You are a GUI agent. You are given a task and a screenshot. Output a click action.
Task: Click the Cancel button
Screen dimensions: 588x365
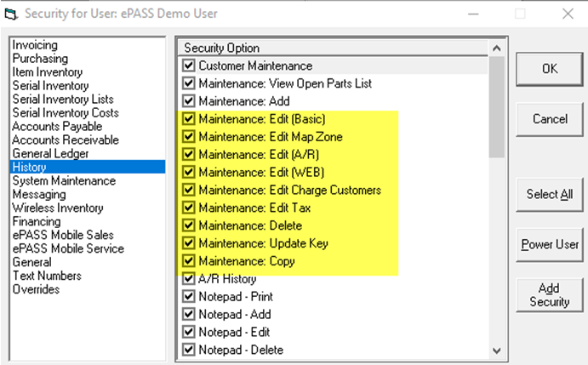point(550,119)
